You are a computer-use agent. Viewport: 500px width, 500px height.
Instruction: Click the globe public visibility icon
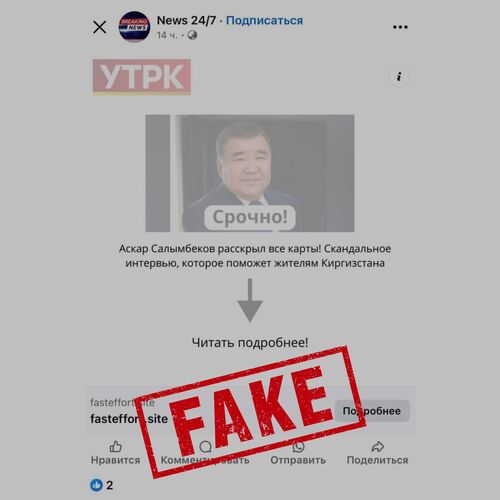click(192, 35)
